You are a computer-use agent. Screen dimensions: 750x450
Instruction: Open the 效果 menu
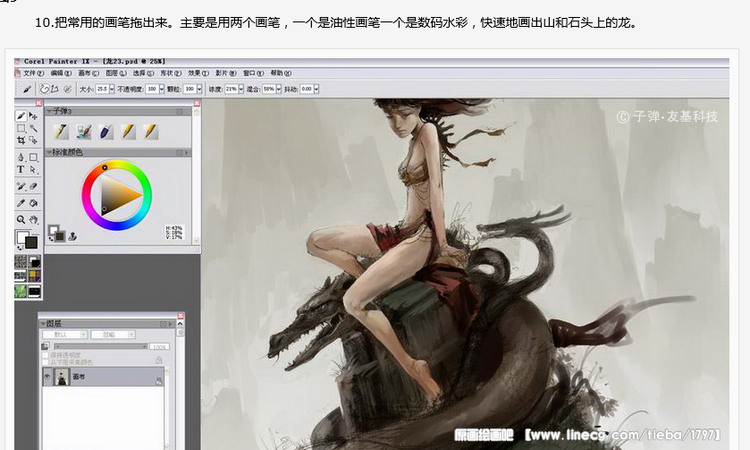(x=198, y=73)
